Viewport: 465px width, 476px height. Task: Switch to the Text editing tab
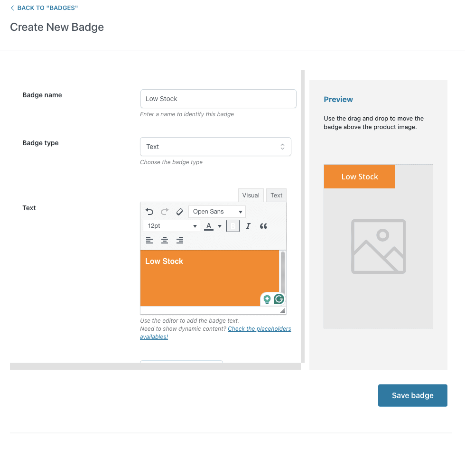[276, 195]
